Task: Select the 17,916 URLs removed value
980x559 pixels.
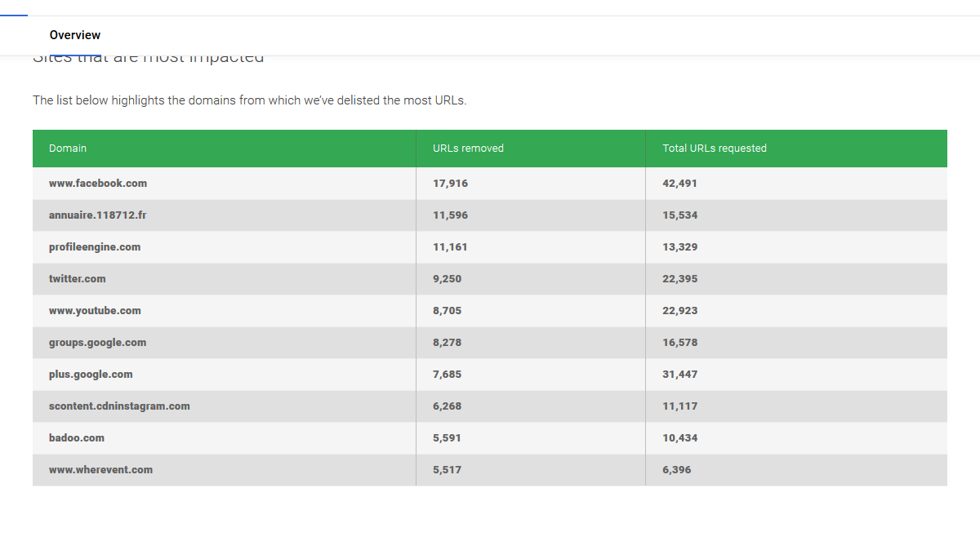Action: (x=451, y=184)
